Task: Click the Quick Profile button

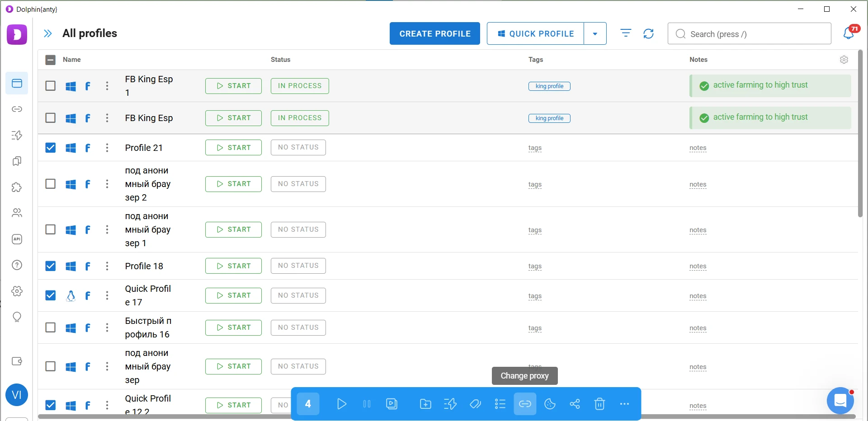Action: (535, 33)
